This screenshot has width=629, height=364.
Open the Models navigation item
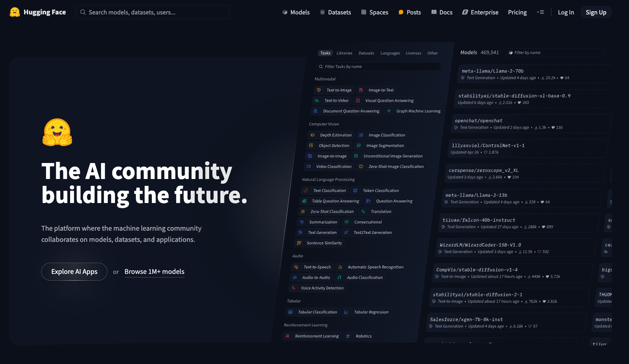click(x=296, y=12)
